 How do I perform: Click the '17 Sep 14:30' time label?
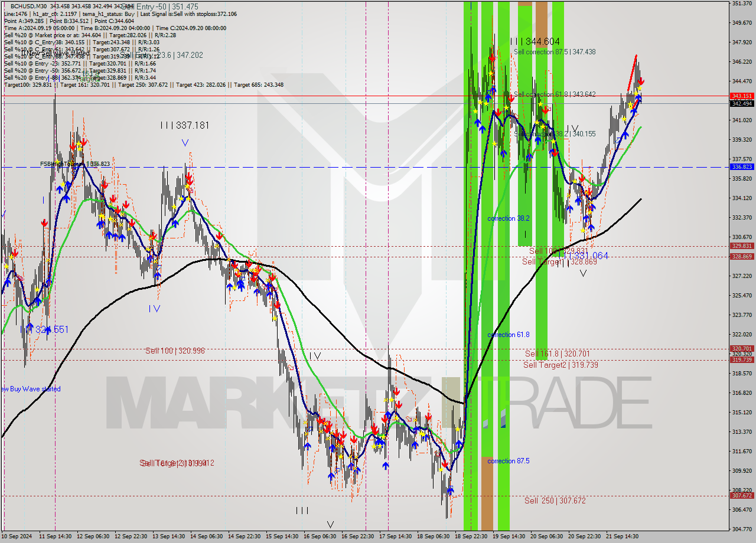pyautogui.click(x=396, y=537)
